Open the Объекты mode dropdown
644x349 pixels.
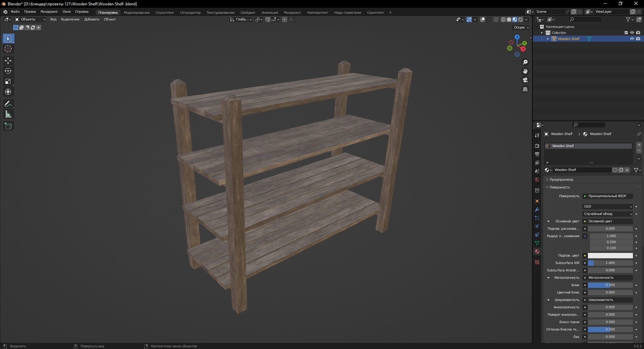tap(30, 19)
